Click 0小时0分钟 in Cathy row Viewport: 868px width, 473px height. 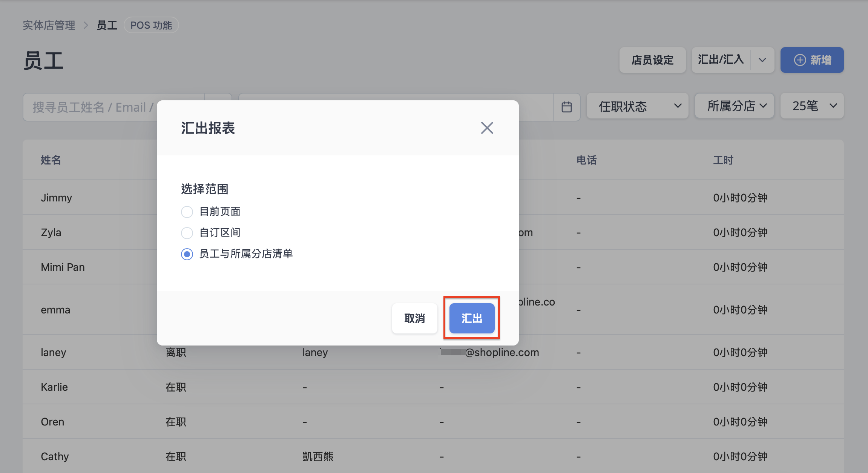point(740,456)
